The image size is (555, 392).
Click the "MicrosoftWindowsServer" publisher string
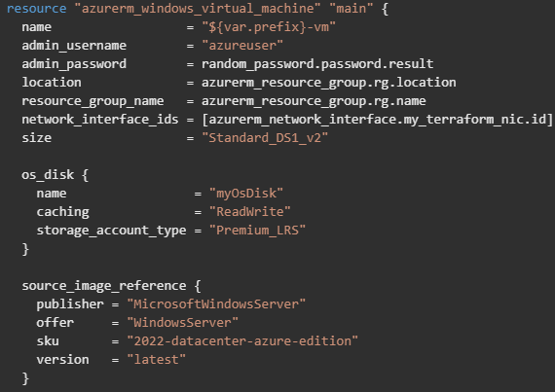[x=216, y=304]
